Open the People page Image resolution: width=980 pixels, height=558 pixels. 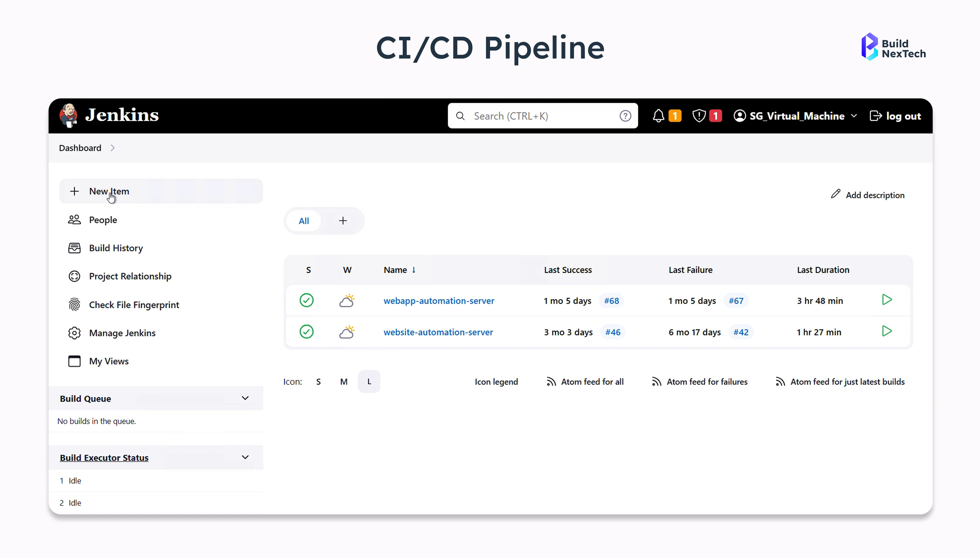tap(103, 220)
